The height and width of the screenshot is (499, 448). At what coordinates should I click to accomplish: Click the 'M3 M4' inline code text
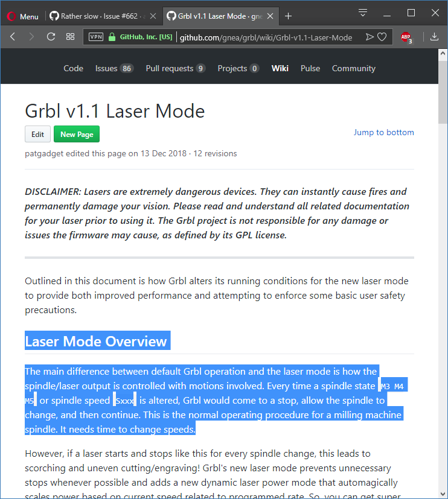point(392,386)
